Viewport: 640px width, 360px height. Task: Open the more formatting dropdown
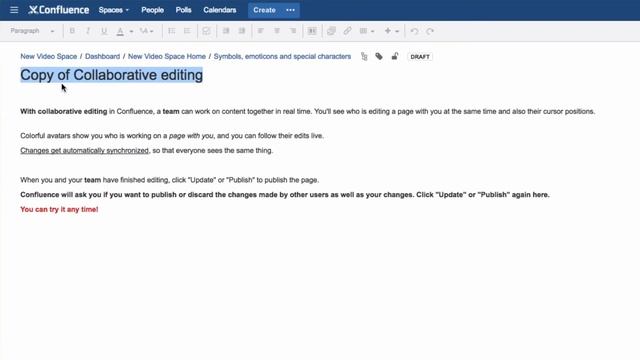[147, 31]
